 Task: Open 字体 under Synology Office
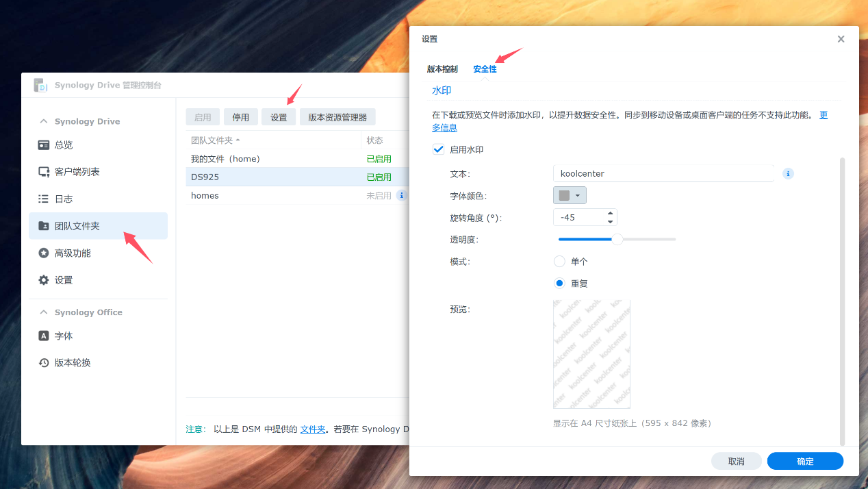coord(98,336)
